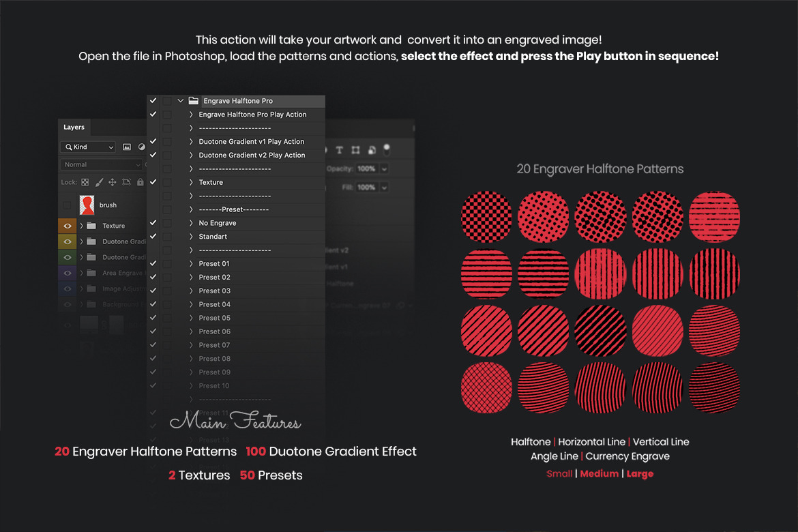
Task: Select the Preset 09 action
Action: point(214,372)
